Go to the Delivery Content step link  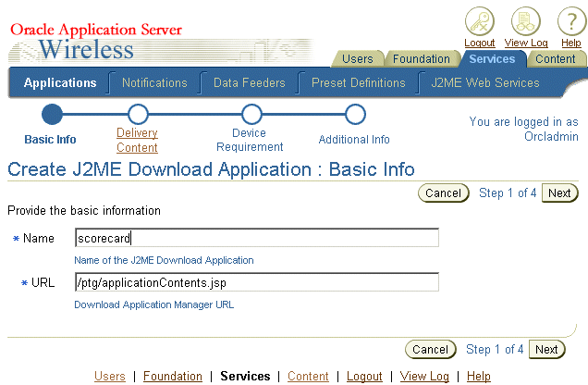click(x=137, y=140)
